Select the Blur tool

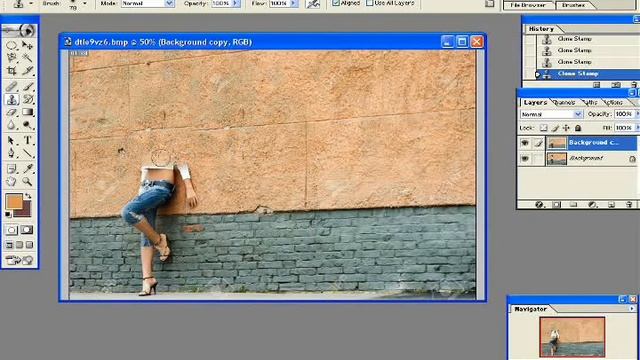pyautogui.click(x=11, y=124)
